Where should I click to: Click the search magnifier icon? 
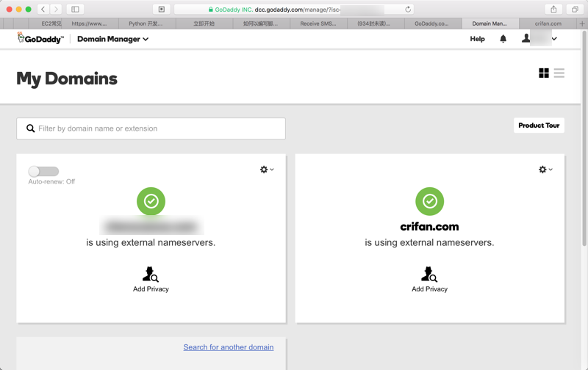tap(30, 128)
